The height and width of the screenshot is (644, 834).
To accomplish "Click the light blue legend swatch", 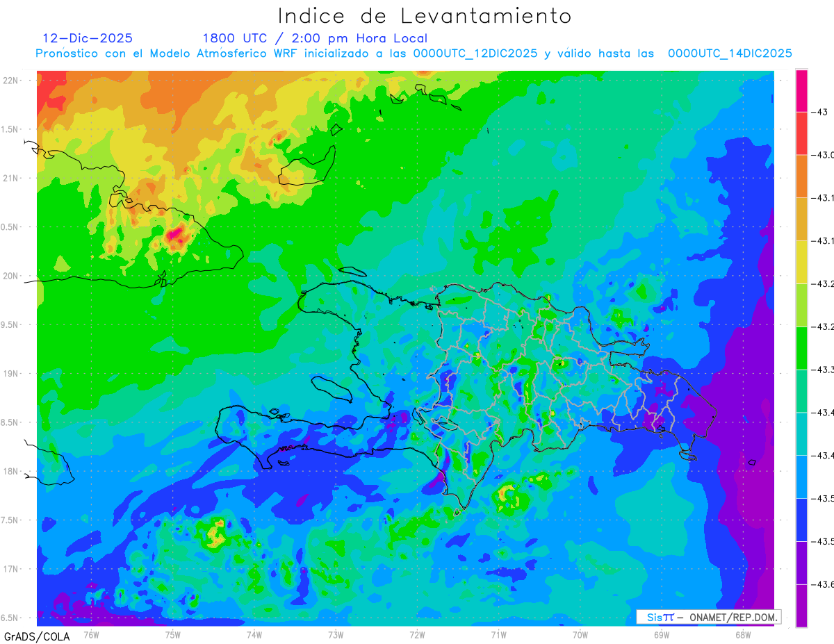I will [x=801, y=477].
